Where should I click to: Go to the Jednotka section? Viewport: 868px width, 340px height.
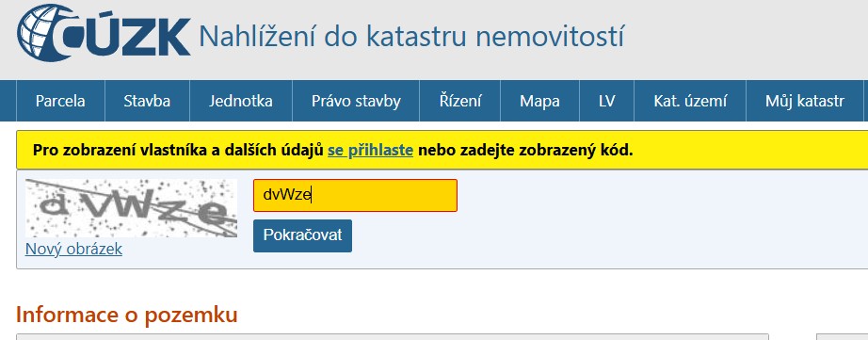click(241, 101)
